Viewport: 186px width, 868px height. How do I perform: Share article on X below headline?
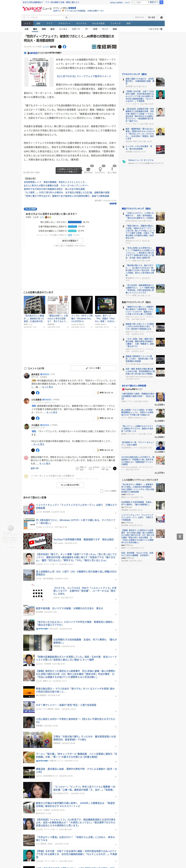click(x=60, y=47)
